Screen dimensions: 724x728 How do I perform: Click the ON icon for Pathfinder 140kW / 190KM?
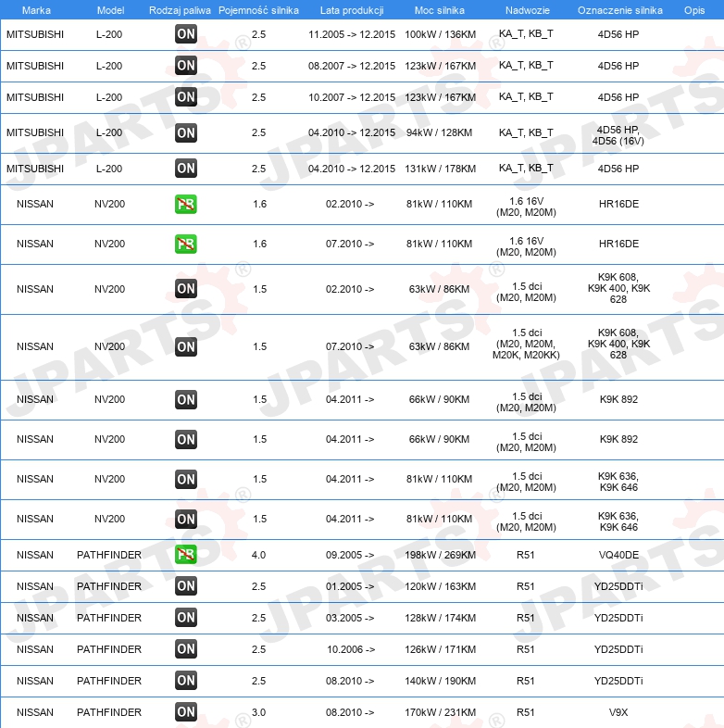pos(186,681)
